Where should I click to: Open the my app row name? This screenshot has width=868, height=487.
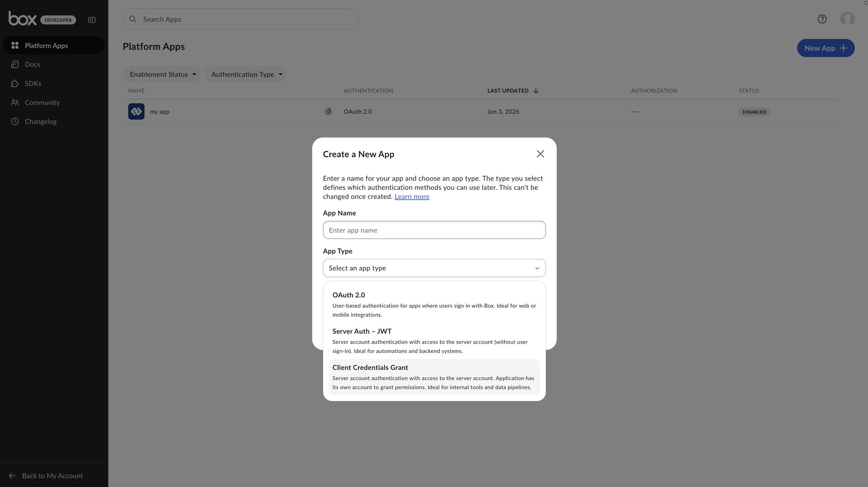tap(159, 112)
